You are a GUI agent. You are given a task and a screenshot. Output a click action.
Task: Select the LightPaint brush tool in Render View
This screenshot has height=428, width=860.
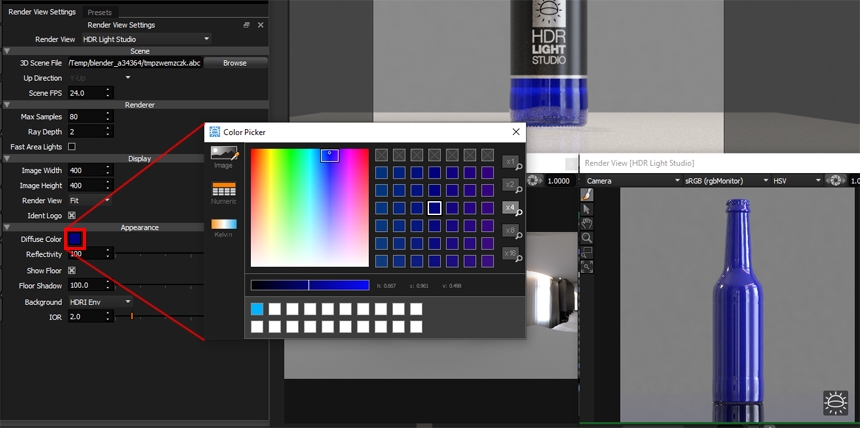(587, 195)
